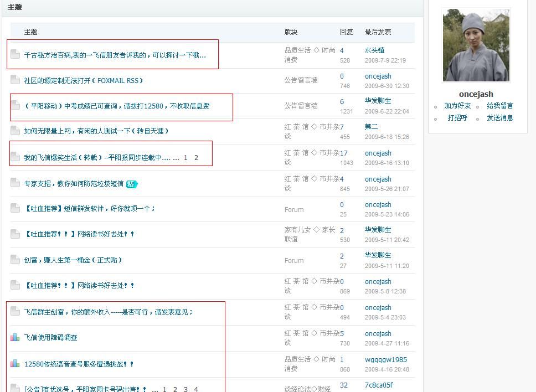This screenshot has width=536, height=392.
Task: Click the thread icon beside 飞信群主创富
Action: pos(15,311)
